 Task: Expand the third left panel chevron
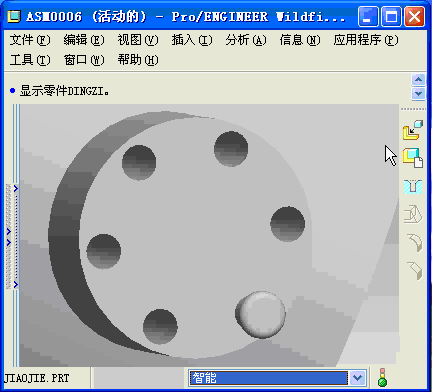tap(9, 242)
